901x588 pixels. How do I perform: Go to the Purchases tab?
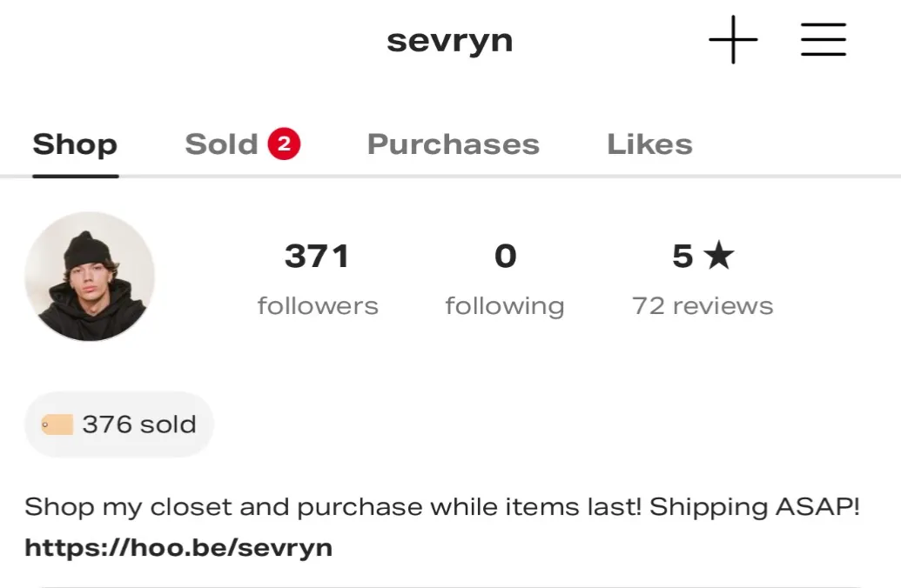[454, 144]
